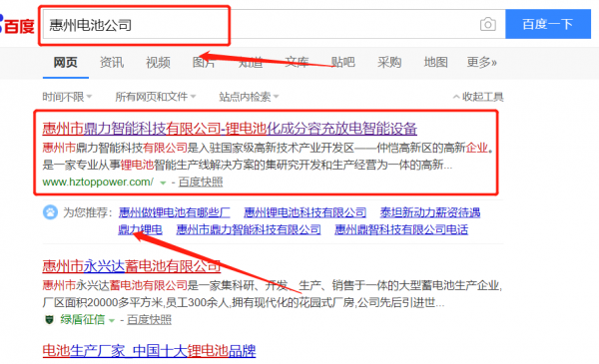Viewport: 599px width, 364px height.
Task: Open 百度快照 for the 永兴达 result
Action: [x=149, y=319]
